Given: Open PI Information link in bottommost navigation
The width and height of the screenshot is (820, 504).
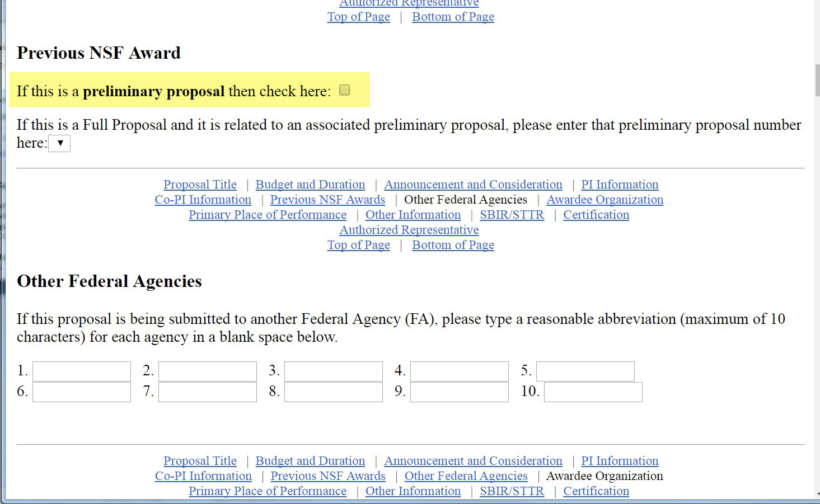Looking at the screenshot, I should click(620, 461).
